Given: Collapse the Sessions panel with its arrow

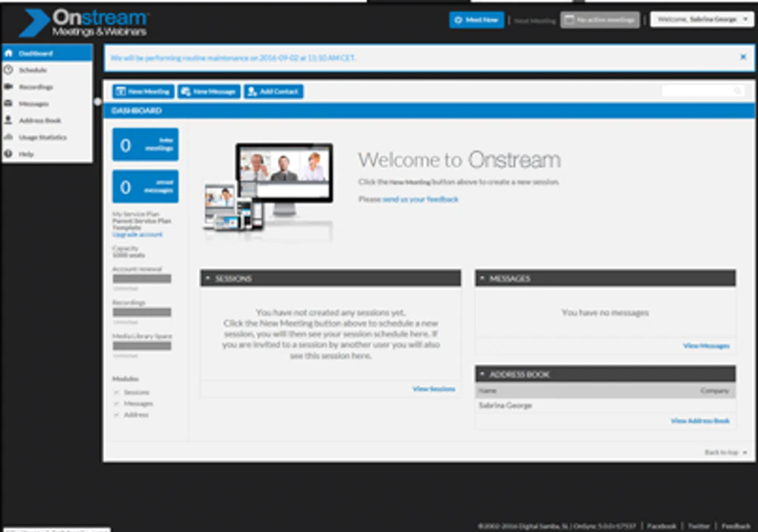Looking at the screenshot, I should coord(208,279).
